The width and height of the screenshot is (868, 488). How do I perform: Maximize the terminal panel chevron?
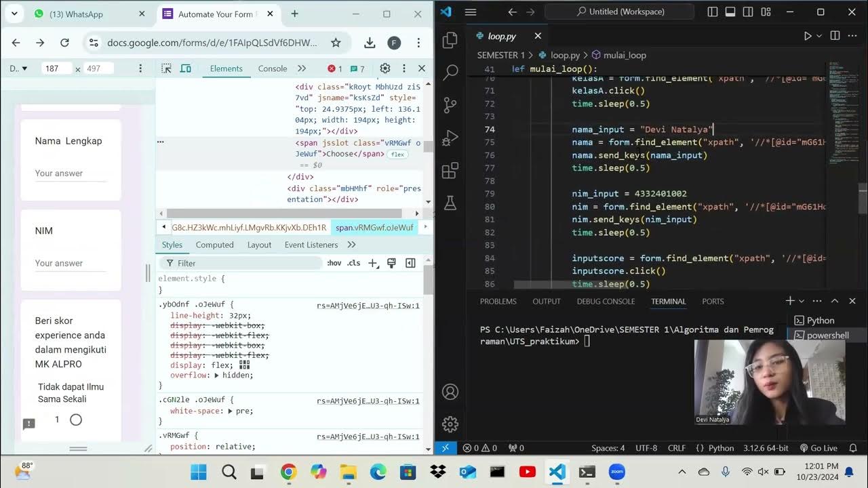click(x=835, y=301)
